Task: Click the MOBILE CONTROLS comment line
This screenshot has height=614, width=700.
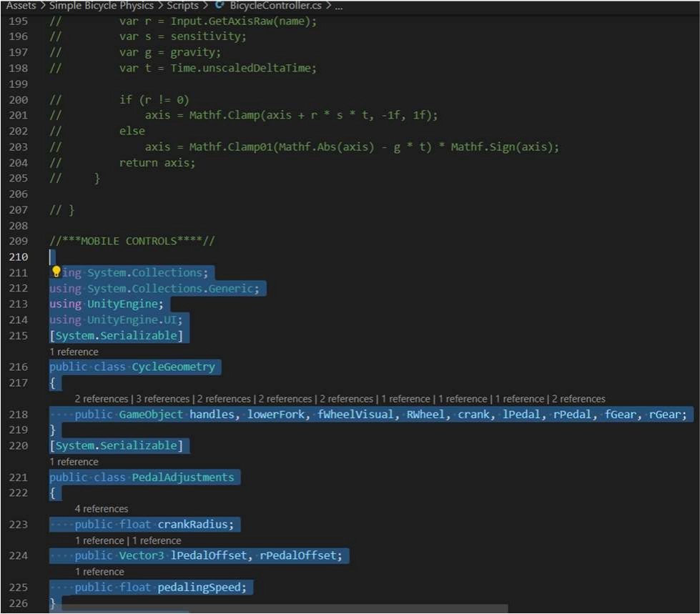Action: (132, 241)
